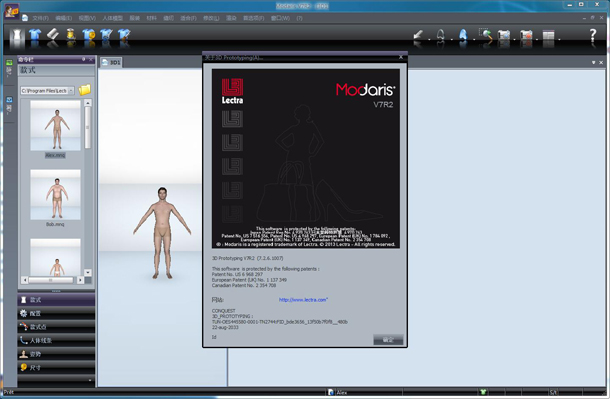Click the thumbnail list scroll up arrow

(88, 103)
